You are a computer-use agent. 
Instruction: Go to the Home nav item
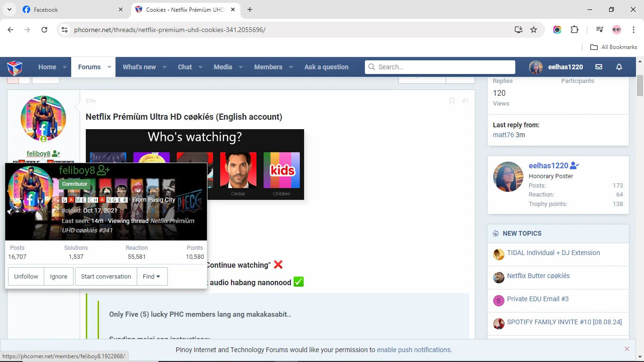coord(47,67)
